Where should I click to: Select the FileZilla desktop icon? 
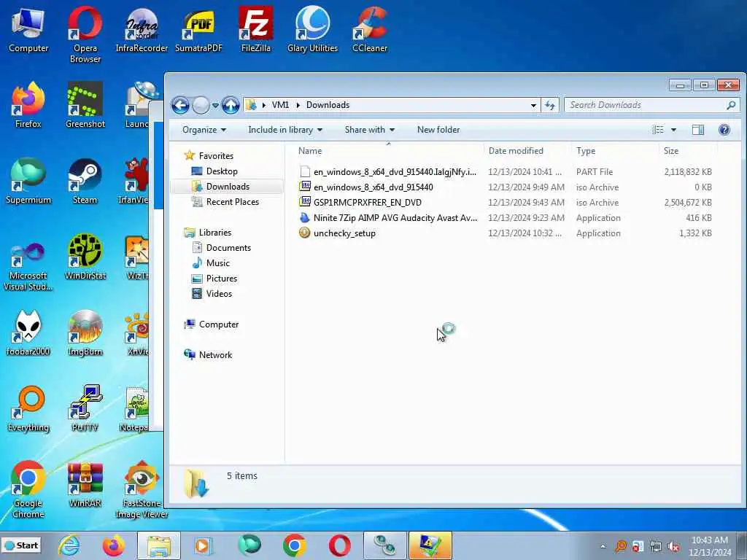point(256,29)
